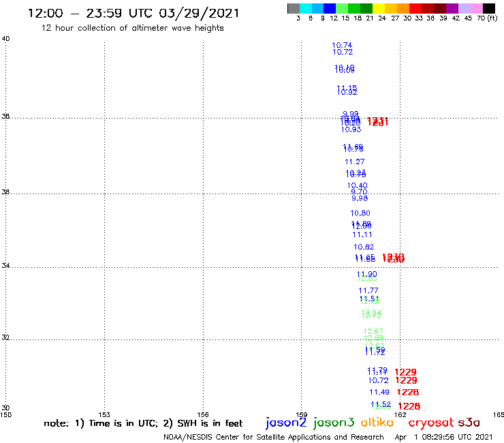Click the cyan swatch in the color scale
Image resolution: width=504 pixels, height=443 pixels.
306,8
